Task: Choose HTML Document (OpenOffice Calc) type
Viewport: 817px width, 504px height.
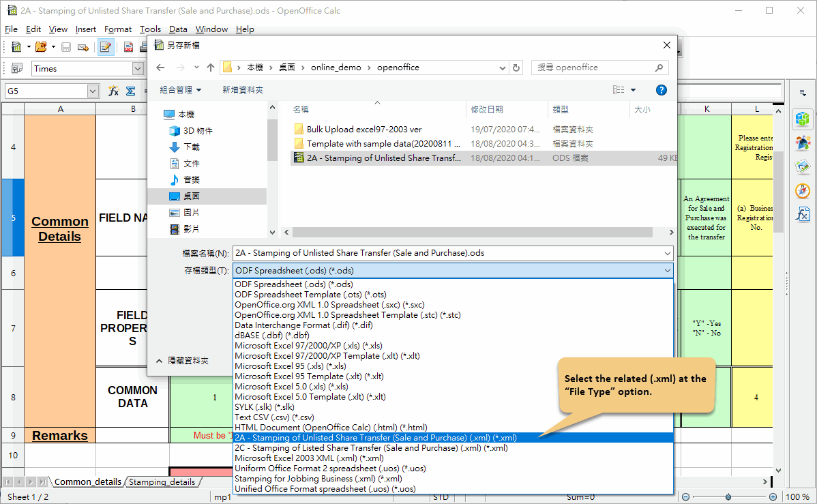Action: coord(453,428)
